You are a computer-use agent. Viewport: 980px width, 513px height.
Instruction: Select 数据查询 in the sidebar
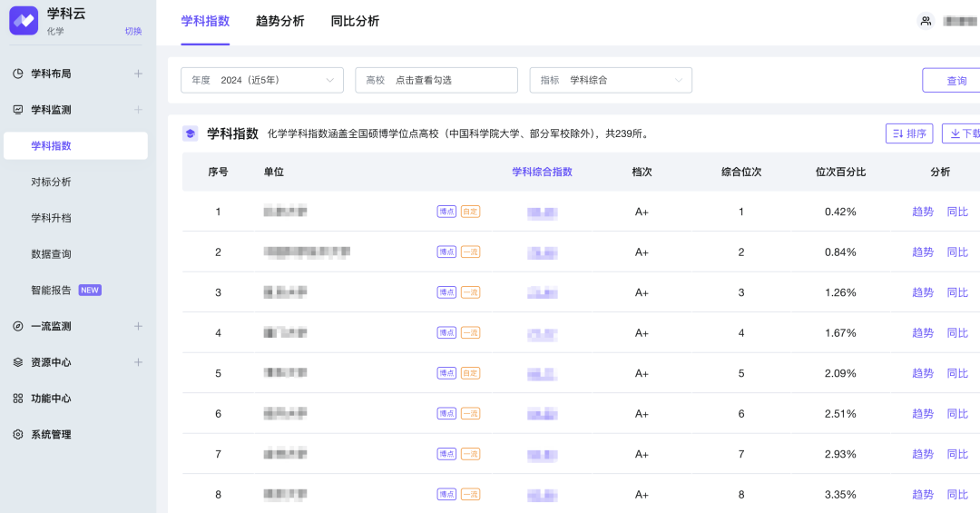coord(51,254)
